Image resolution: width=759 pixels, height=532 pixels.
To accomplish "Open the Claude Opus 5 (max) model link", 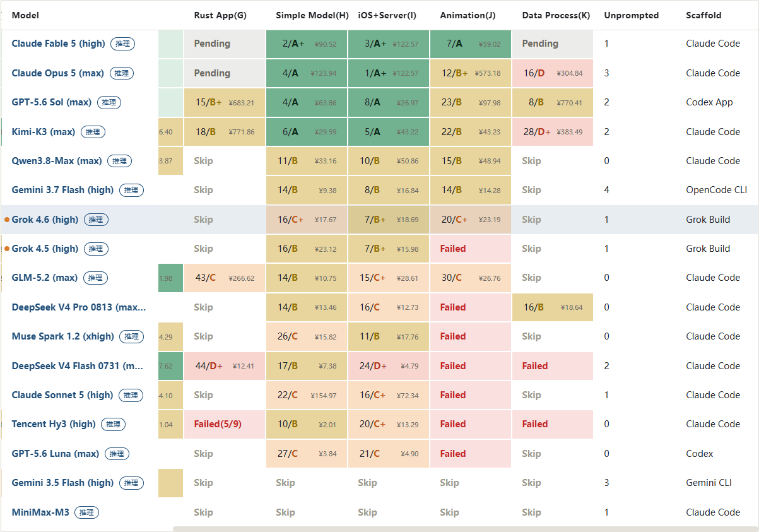I will (57, 73).
